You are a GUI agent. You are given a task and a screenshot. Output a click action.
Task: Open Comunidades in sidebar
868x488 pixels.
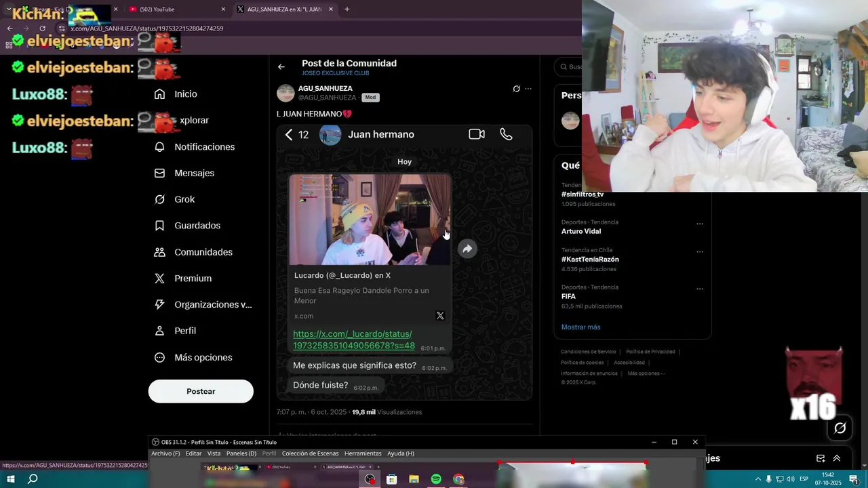coord(193,252)
